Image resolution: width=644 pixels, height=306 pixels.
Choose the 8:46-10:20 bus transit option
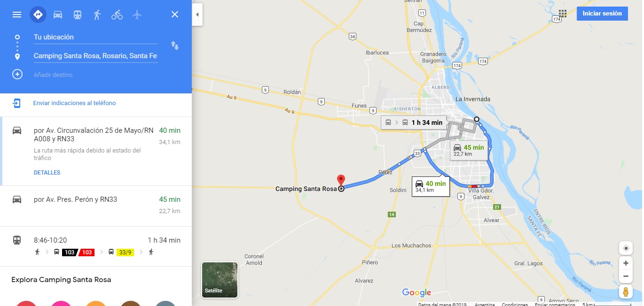point(96,246)
